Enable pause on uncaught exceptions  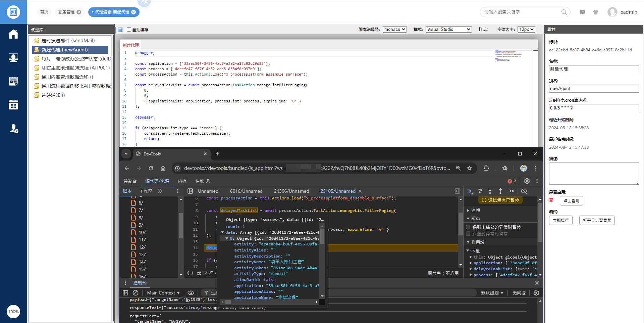(x=468, y=227)
